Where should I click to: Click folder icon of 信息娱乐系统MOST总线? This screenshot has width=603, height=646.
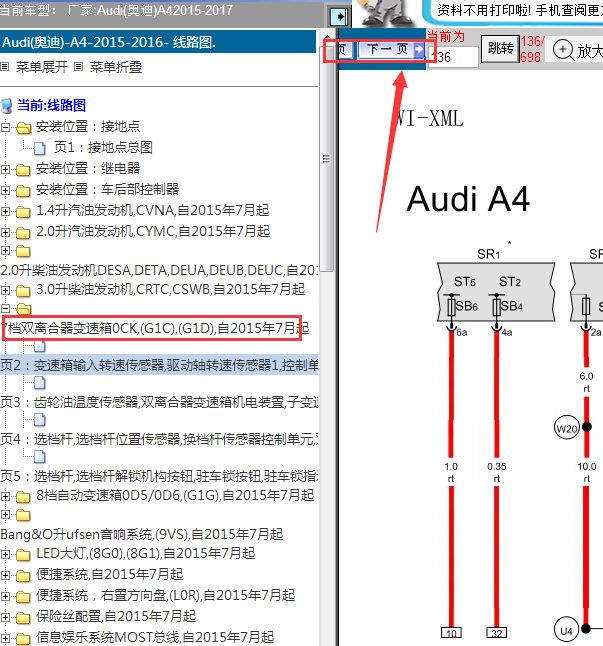[x=23, y=639]
